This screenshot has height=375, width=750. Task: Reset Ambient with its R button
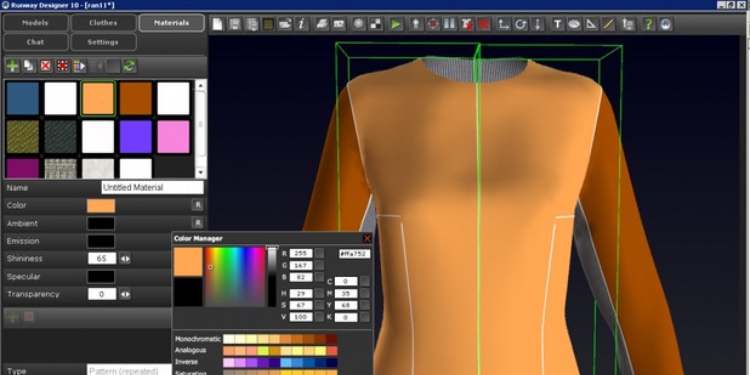click(197, 223)
